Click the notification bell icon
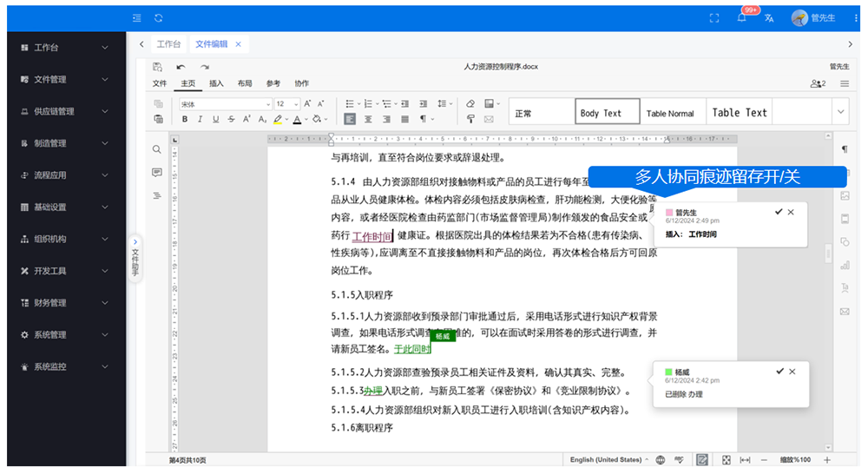The width and height of the screenshot is (868, 474). tap(741, 18)
